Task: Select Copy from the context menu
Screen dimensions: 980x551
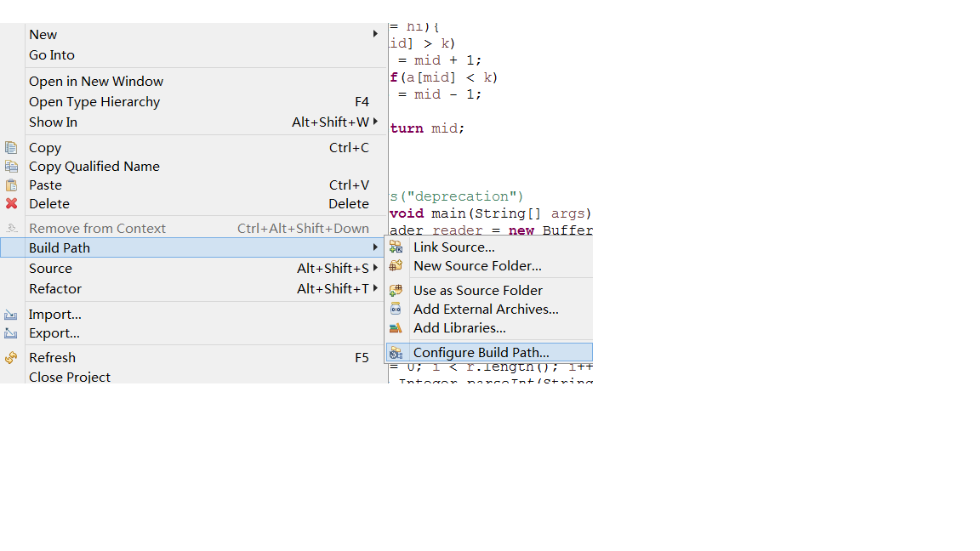Action: 194,148
